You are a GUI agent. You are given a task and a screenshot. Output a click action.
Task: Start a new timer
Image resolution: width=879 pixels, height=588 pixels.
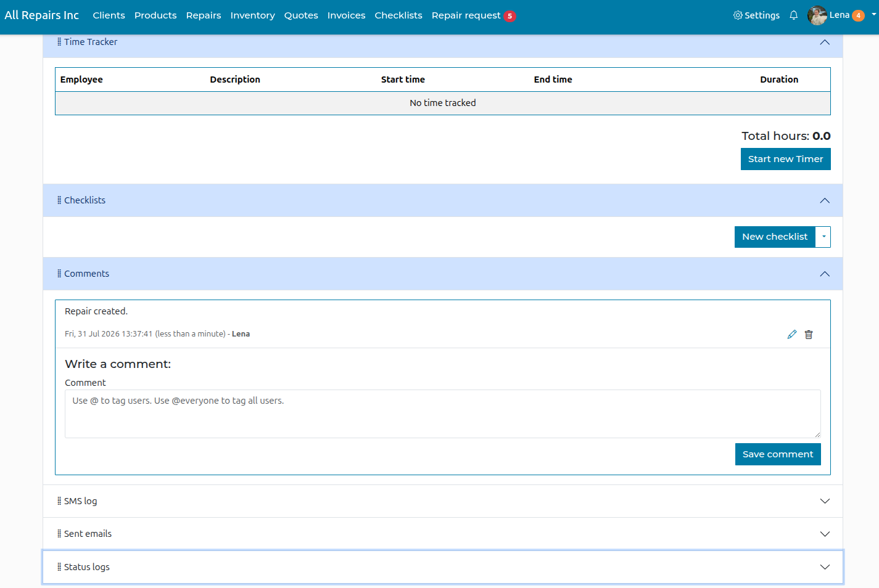[785, 159]
